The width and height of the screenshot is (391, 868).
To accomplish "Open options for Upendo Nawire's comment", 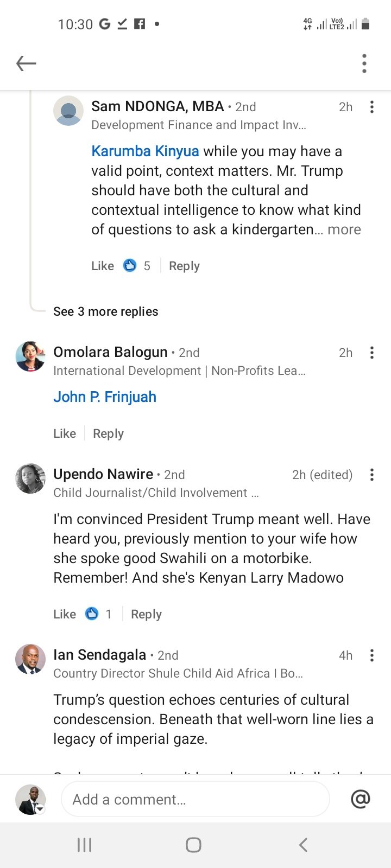I will [x=372, y=475].
